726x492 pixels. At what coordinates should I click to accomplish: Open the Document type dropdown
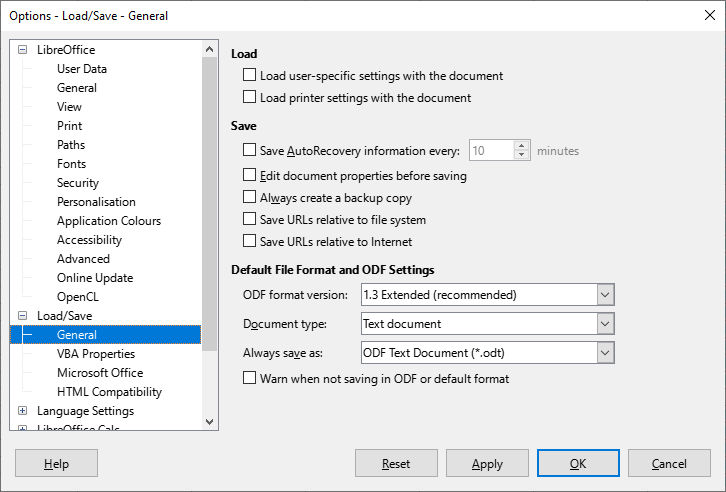click(x=604, y=324)
